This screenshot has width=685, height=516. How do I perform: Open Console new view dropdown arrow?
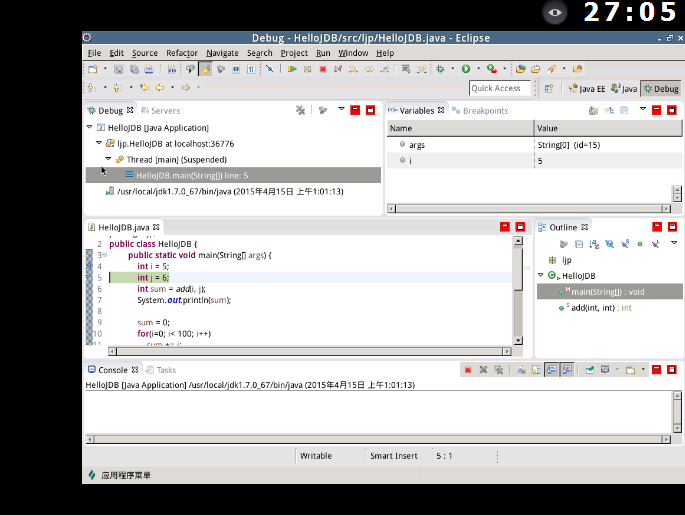coord(643,370)
